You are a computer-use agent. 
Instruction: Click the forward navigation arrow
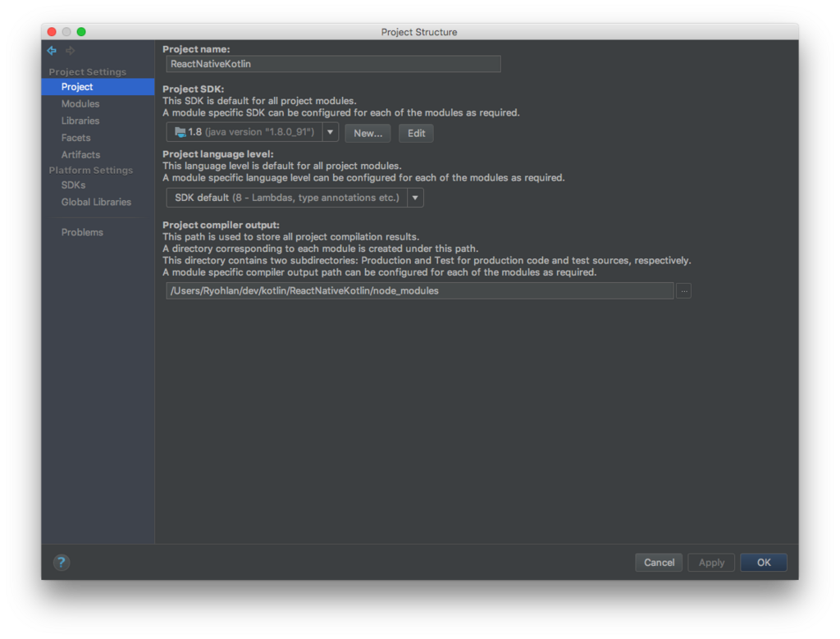[71, 50]
